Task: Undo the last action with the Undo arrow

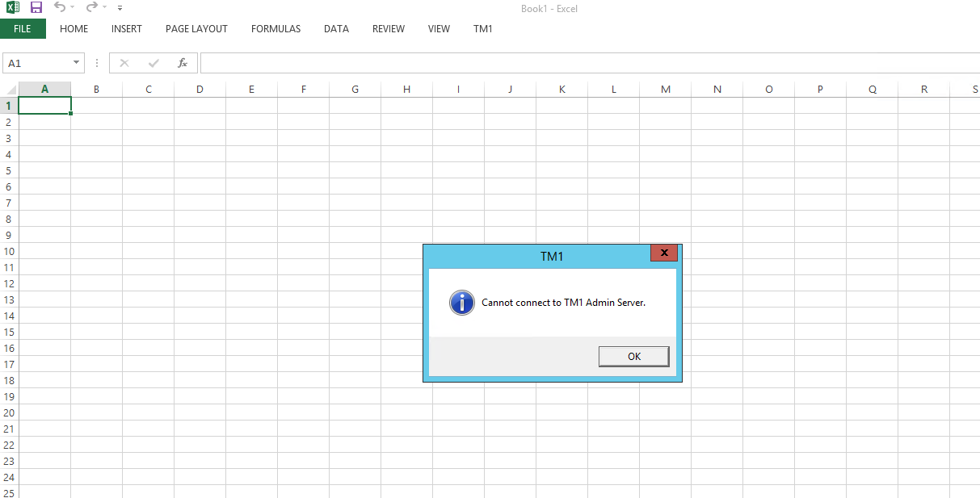Action: click(59, 7)
